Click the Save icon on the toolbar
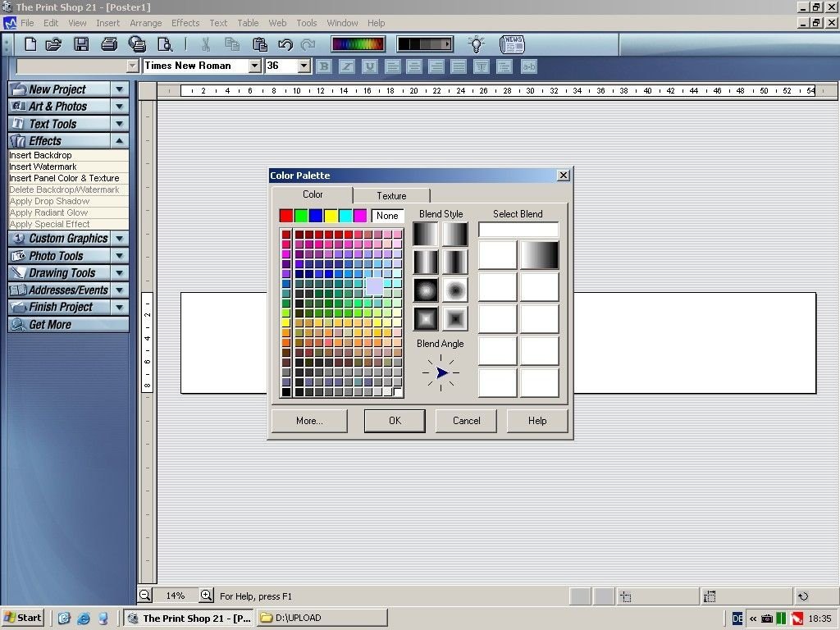840x630 pixels. [x=82, y=44]
